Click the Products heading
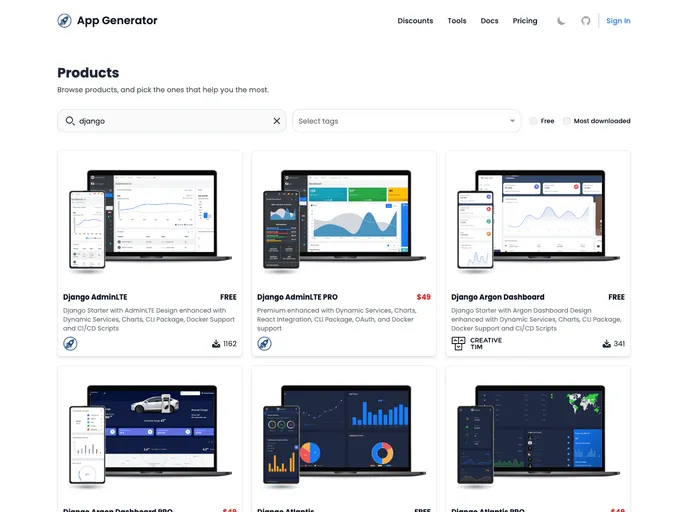This screenshot has width=688, height=512. (x=88, y=72)
